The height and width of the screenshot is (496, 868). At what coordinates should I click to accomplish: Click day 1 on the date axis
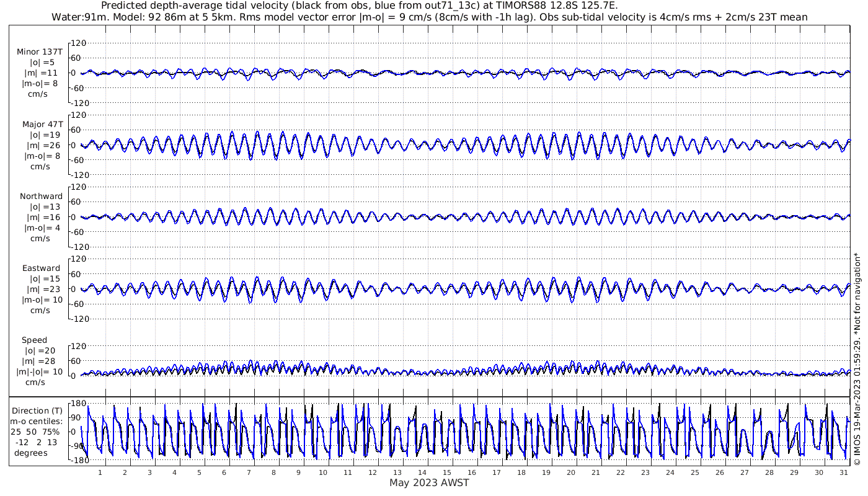(x=100, y=472)
